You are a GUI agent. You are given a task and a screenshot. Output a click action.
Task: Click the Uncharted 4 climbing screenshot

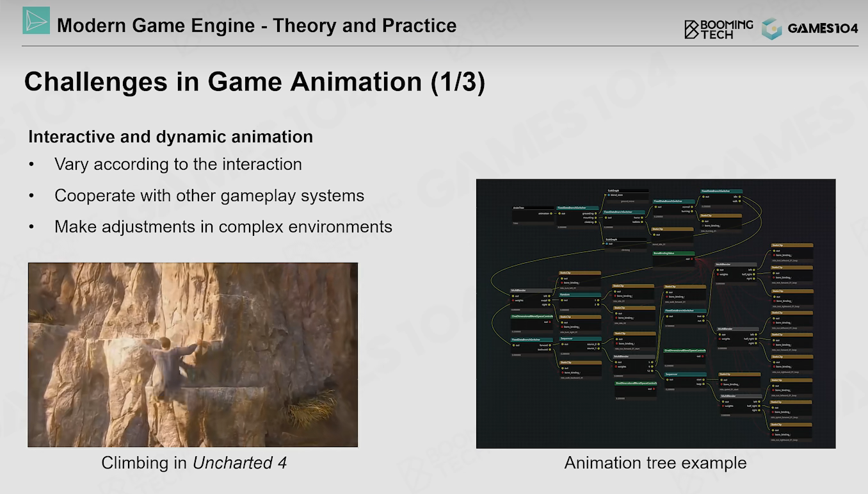tap(193, 355)
